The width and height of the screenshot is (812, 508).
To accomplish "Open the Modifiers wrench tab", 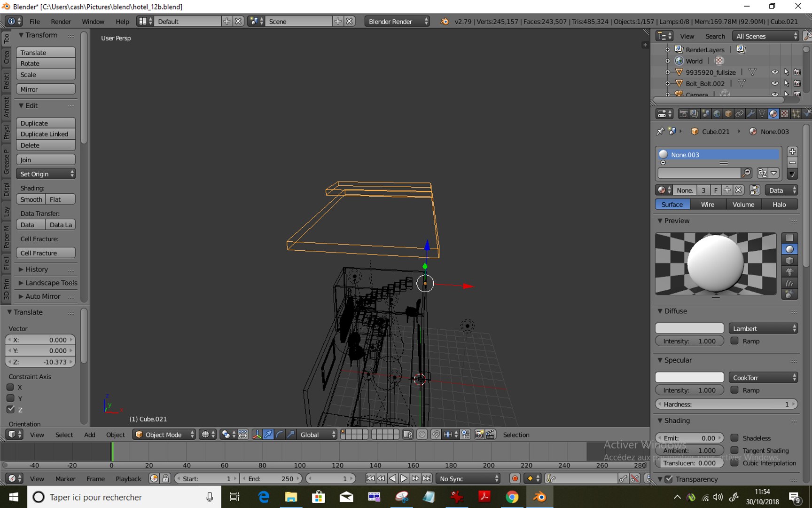I will click(751, 114).
